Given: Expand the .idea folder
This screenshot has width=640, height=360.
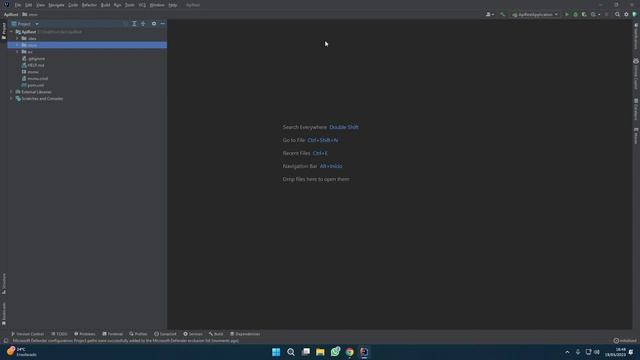Looking at the screenshot, I should click(17, 38).
